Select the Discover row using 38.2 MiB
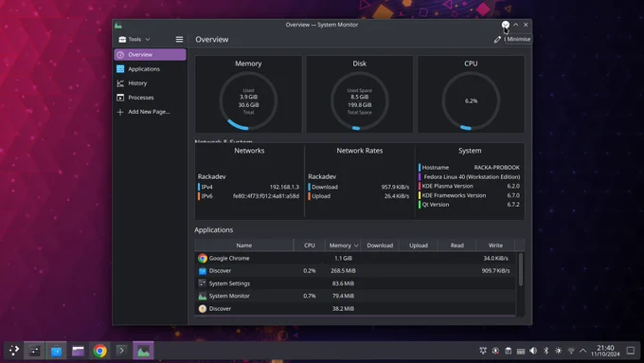This screenshot has height=363, width=644. point(355,309)
